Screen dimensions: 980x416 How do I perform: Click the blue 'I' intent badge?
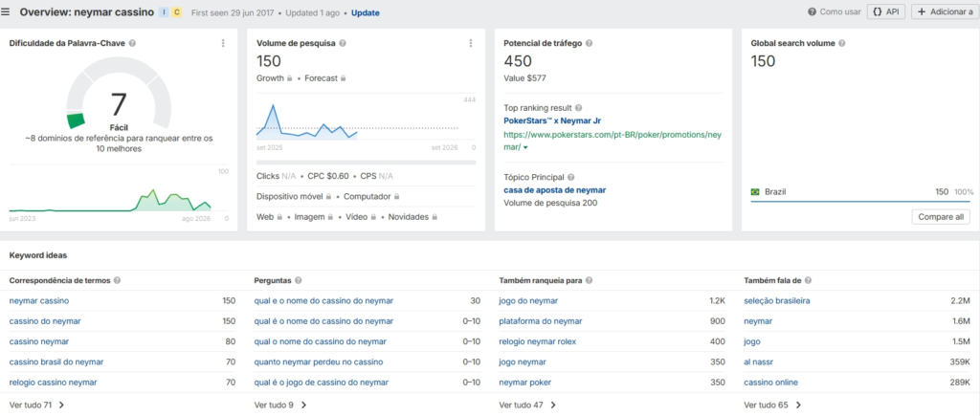point(164,11)
